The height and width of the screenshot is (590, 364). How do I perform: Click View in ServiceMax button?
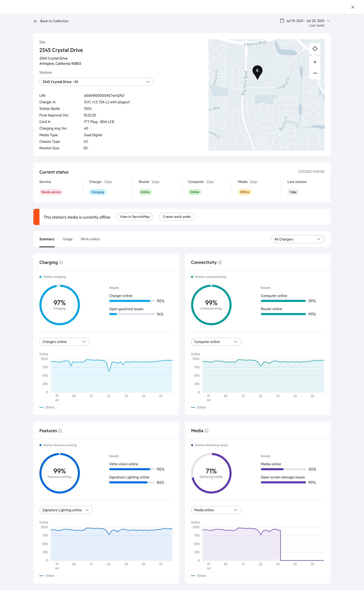[x=135, y=217]
